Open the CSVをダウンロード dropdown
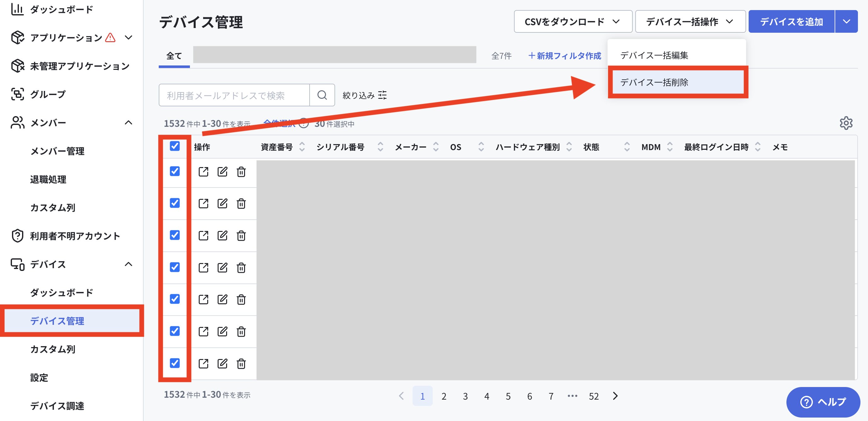This screenshot has width=868, height=421. [x=573, y=21]
